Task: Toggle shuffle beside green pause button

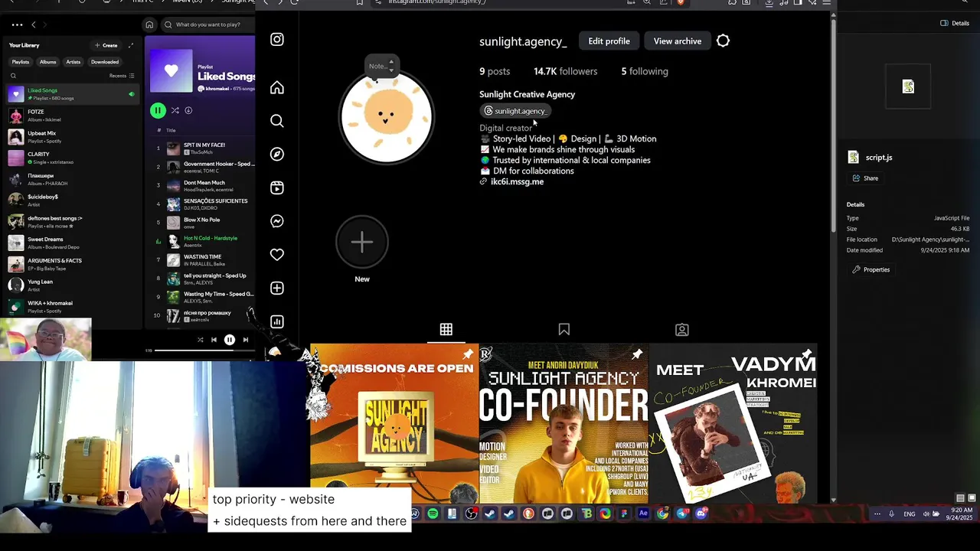Action: click(175, 111)
